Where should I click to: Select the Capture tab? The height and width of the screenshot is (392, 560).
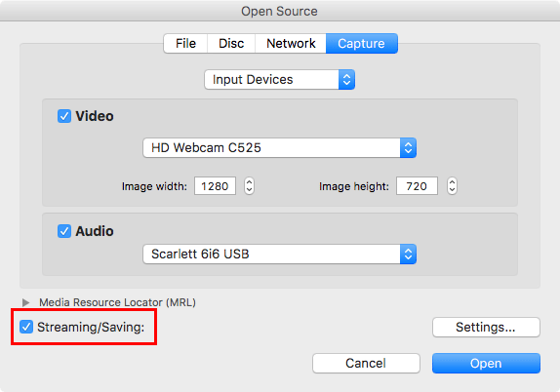(x=361, y=44)
